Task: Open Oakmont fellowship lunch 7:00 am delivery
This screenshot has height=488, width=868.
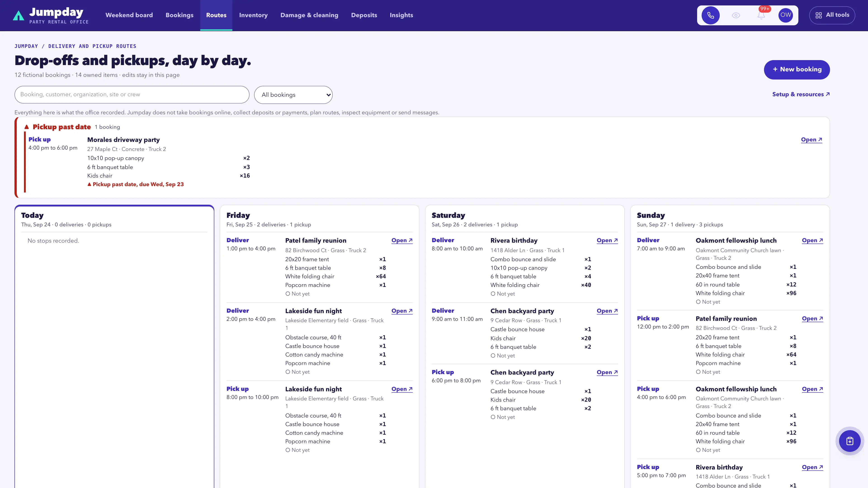Action: coord(812,240)
